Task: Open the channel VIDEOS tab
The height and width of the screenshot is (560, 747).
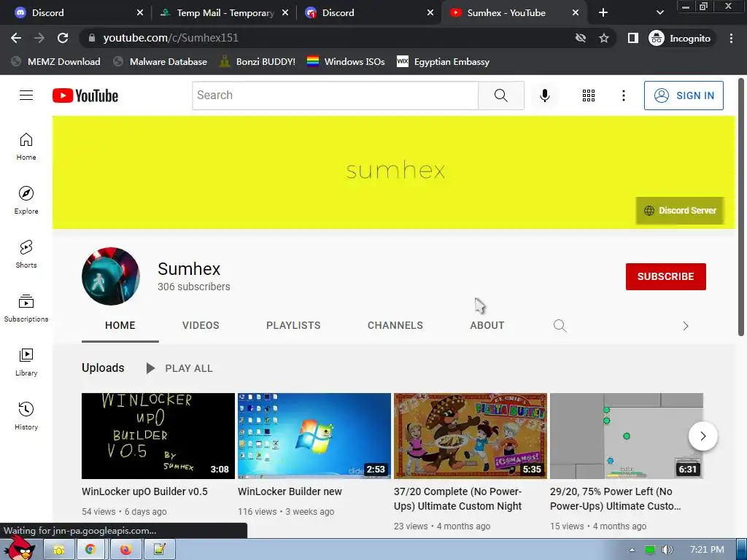Action: coord(201,326)
